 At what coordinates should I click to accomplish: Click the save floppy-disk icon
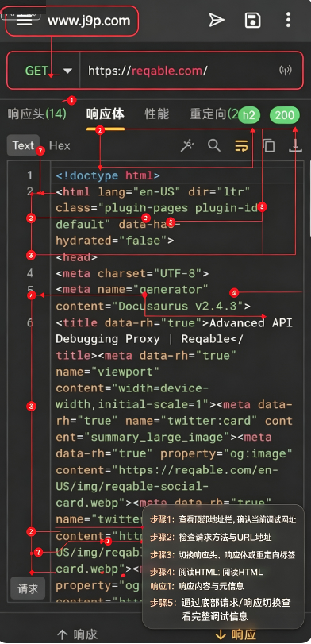253,20
